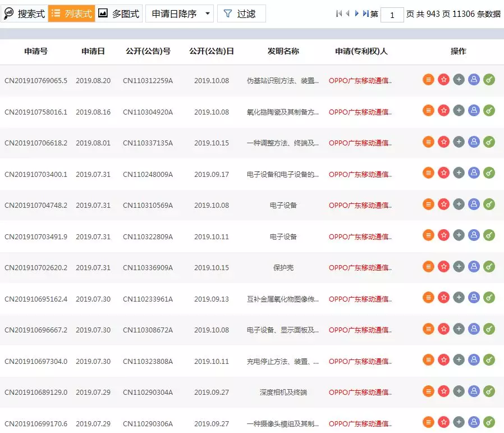Jump to the last page using the double-arrow
This screenshot has height=433, width=504.
click(365, 13)
